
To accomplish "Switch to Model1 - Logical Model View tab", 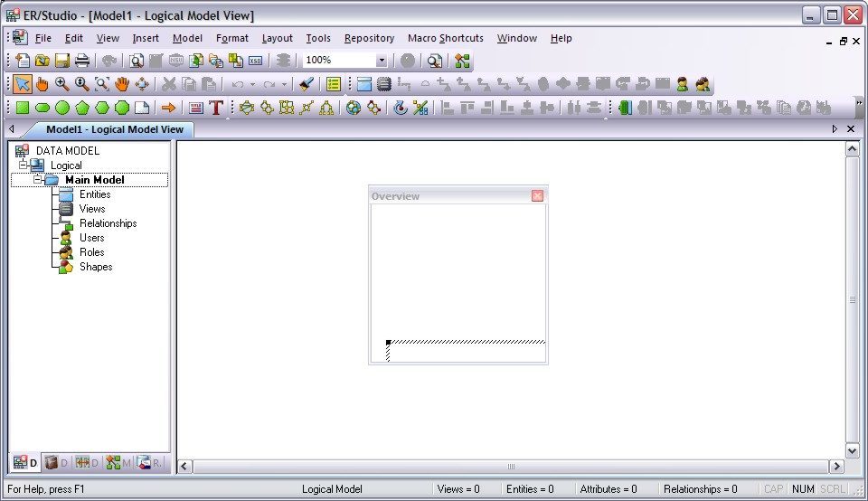I will point(114,129).
